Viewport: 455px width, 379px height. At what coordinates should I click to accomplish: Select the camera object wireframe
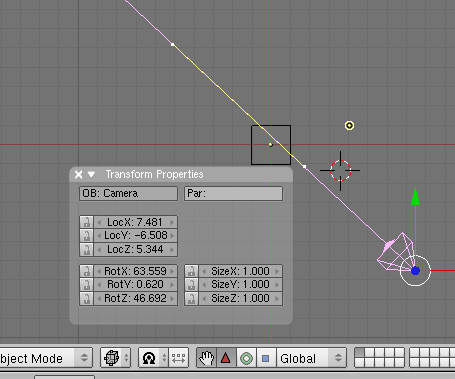tap(396, 252)
